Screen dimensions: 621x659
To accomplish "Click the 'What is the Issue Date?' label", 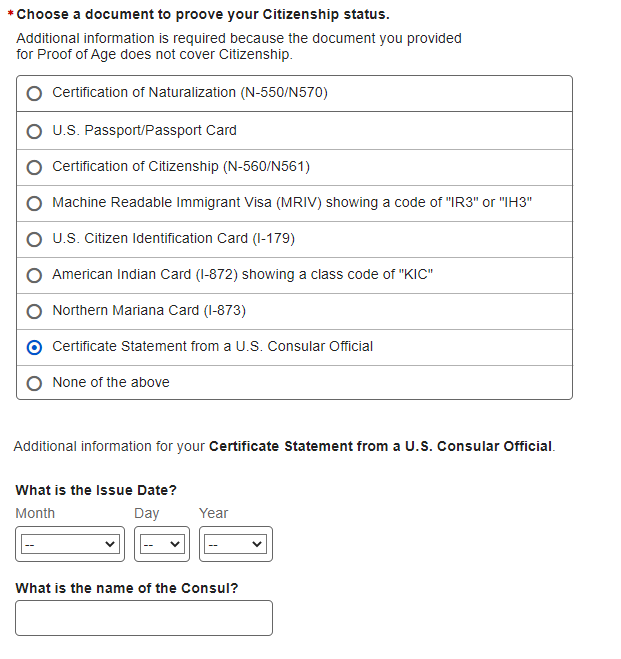I will pos(96,490).
